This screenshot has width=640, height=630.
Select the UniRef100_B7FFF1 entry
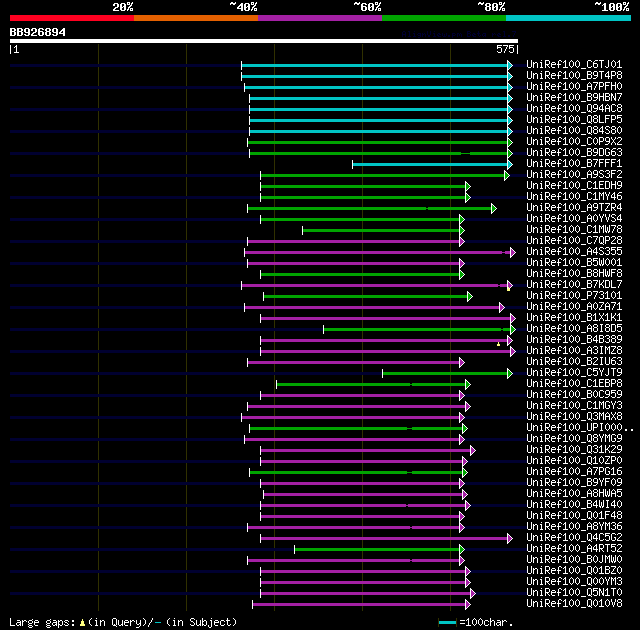[x=574, y=164]
